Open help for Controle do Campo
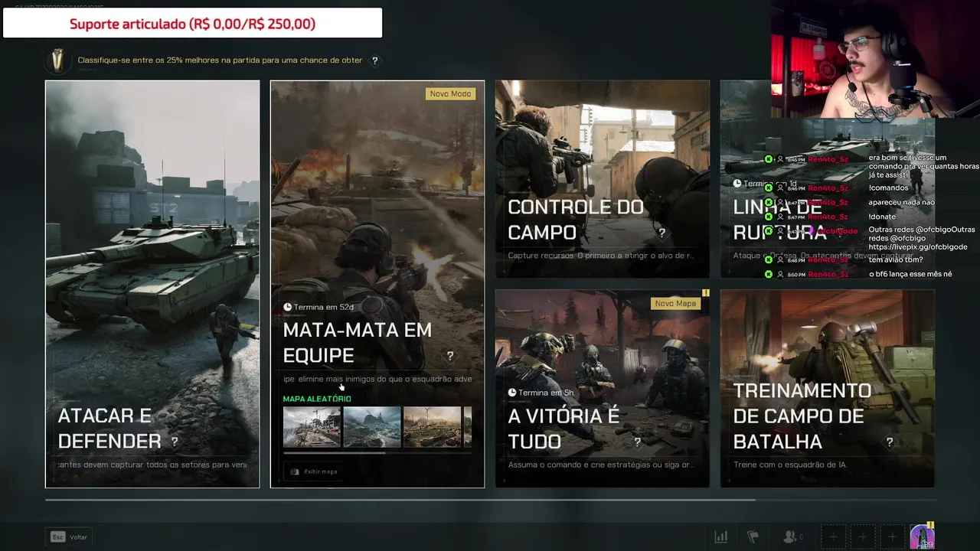The width and height of the screenshot is (980, 551). 661,233
